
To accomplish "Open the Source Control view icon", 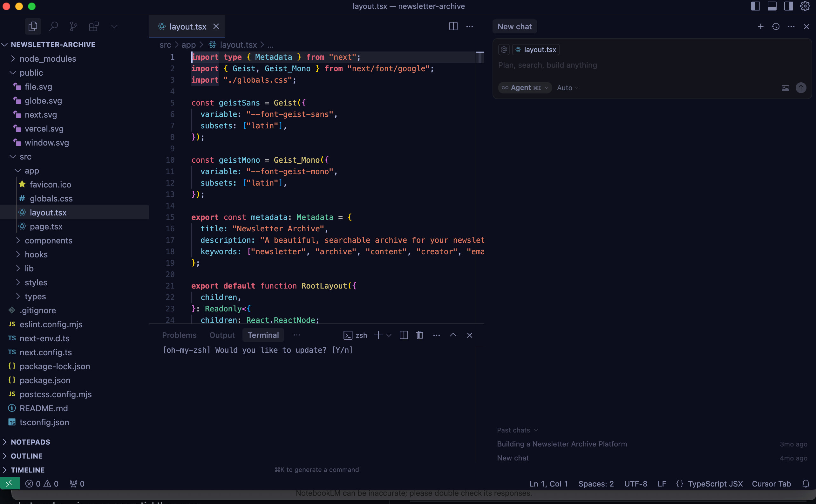I will (74, 26).
